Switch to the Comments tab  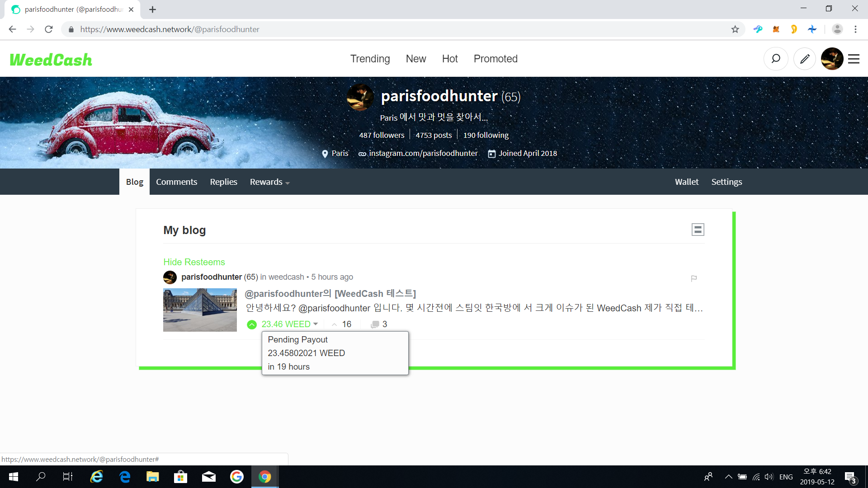[x=176, y=182]
